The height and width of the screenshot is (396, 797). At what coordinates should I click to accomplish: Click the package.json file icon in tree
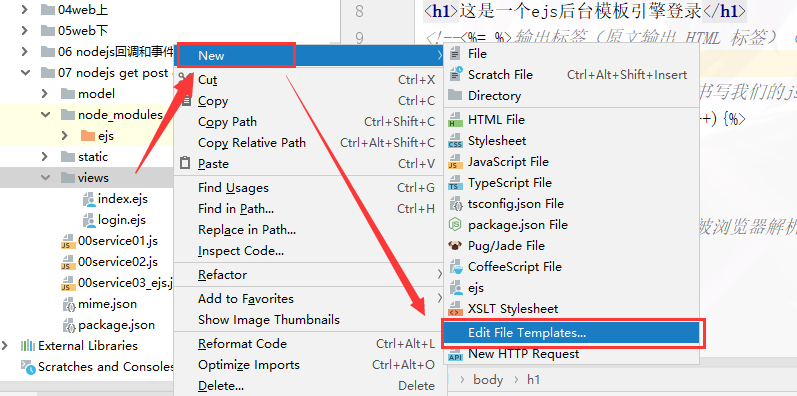pos(68,325)
